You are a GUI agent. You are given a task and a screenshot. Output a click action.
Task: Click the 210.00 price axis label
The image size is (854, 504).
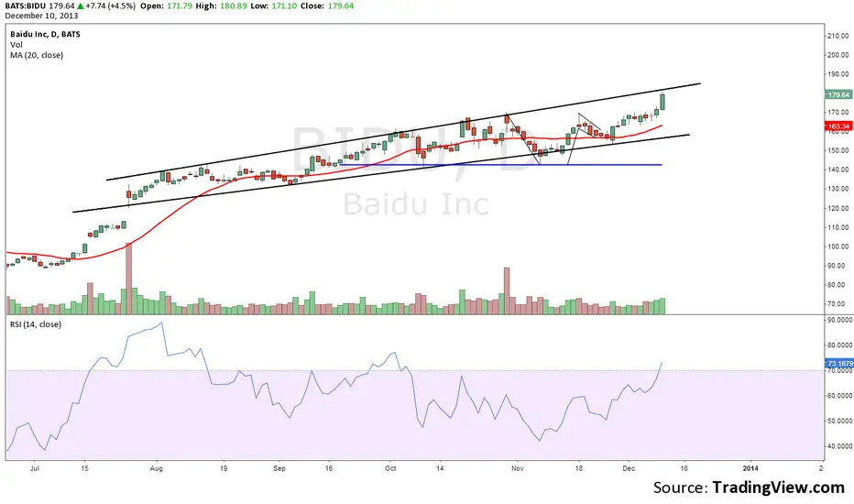coord(838,36)
